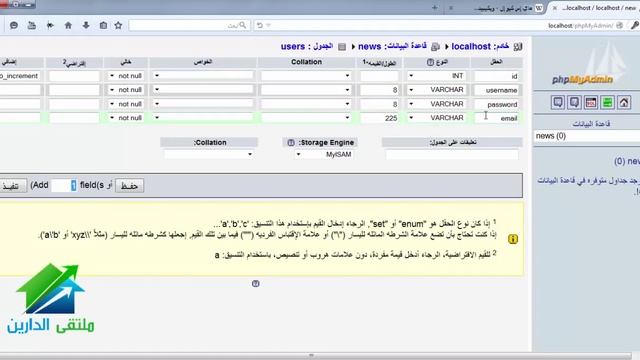Screen dimensions: 640x360
Task: Click the browser toolbar icon next to the chat bubble
Action: pos(32,25)
